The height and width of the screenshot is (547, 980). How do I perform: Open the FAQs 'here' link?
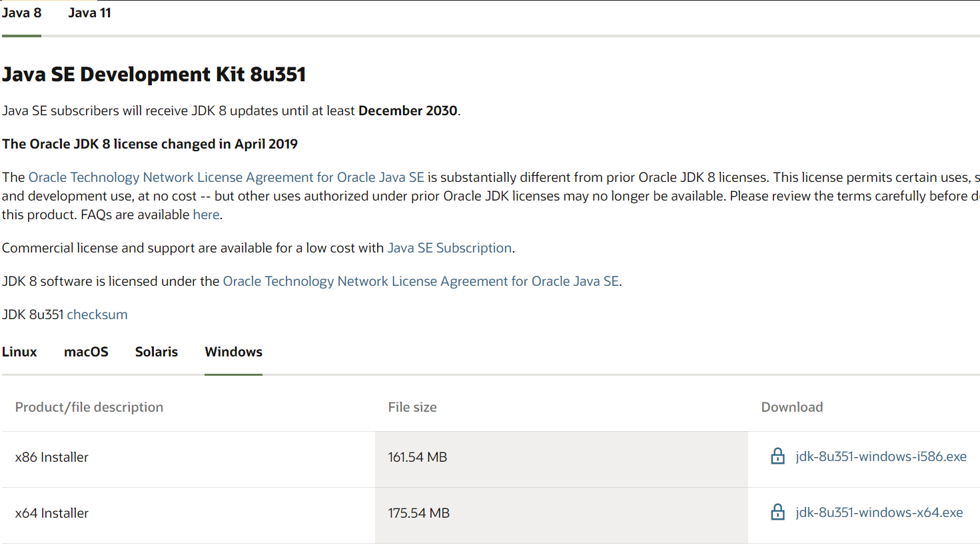point(206,215)
